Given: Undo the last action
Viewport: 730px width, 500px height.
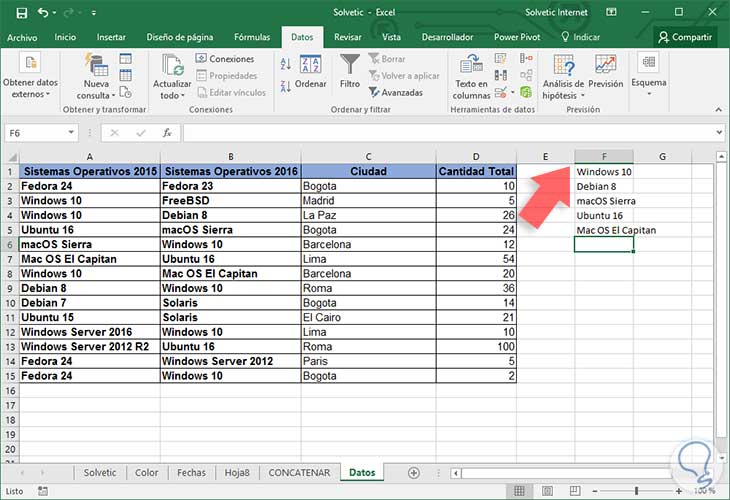Looking at the screenshot, I should coord(43,13).
